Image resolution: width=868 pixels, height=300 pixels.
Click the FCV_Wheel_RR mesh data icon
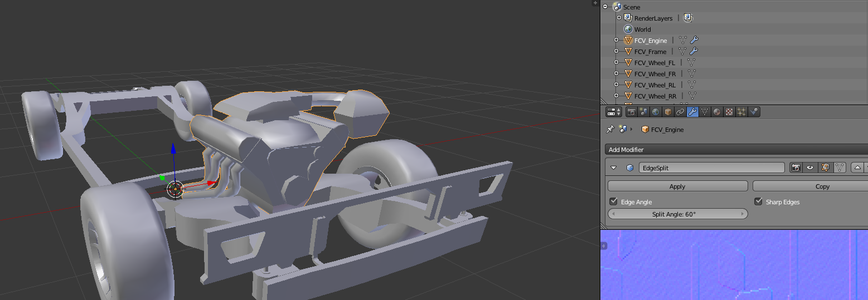[x=691, y=96]
